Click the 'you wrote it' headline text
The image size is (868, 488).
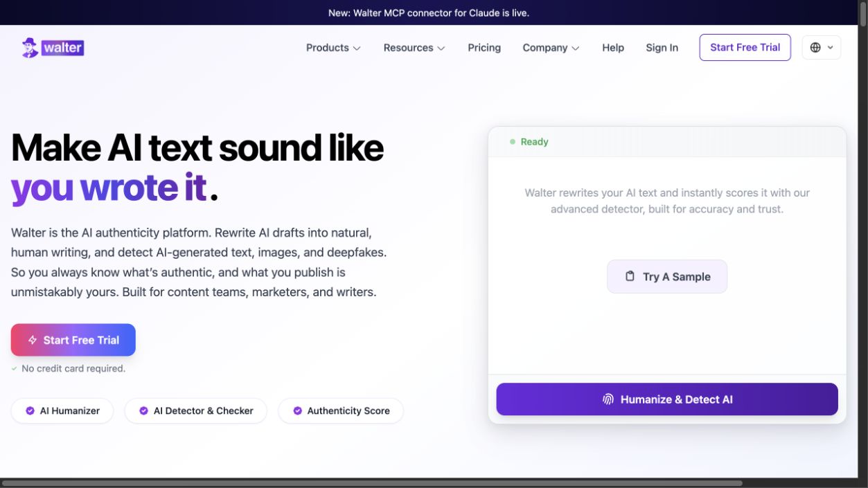(x=109, y=188)
